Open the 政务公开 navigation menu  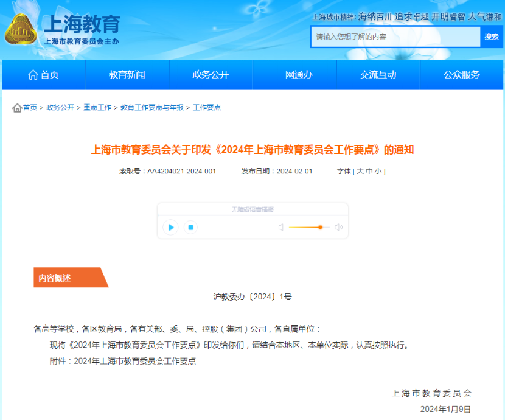(211, 75)
